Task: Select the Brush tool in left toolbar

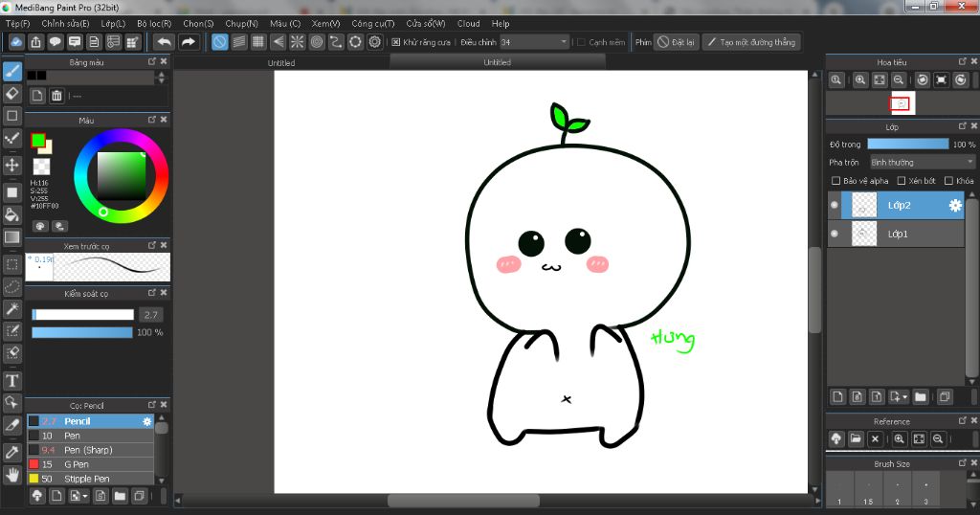Action: tap(11, 71)
